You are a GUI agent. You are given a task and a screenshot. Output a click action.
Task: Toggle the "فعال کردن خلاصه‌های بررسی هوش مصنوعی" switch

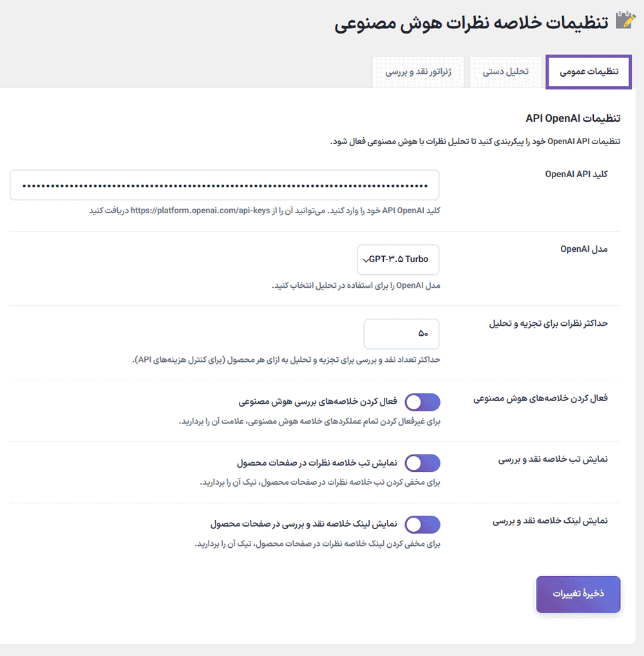422,402
